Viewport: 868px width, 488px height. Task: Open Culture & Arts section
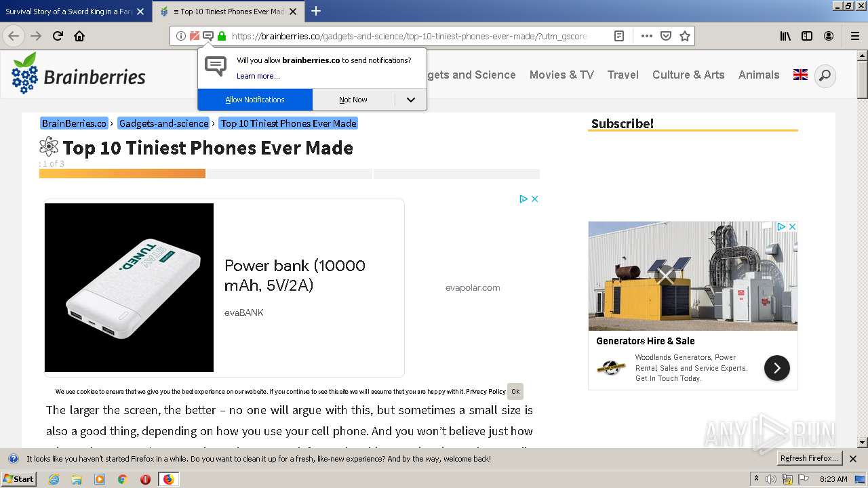click(x=688, y=75)
